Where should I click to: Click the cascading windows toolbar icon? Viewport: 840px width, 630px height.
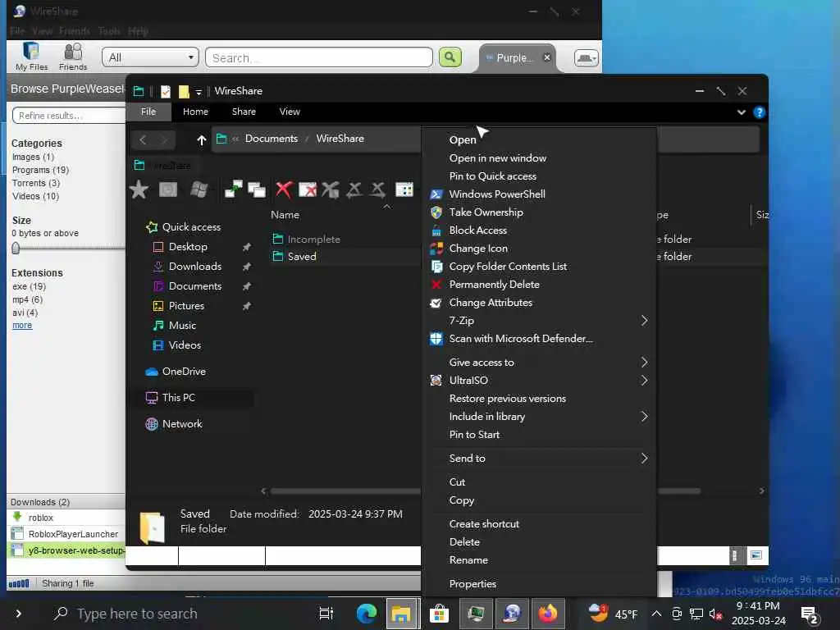click(257, 189)
